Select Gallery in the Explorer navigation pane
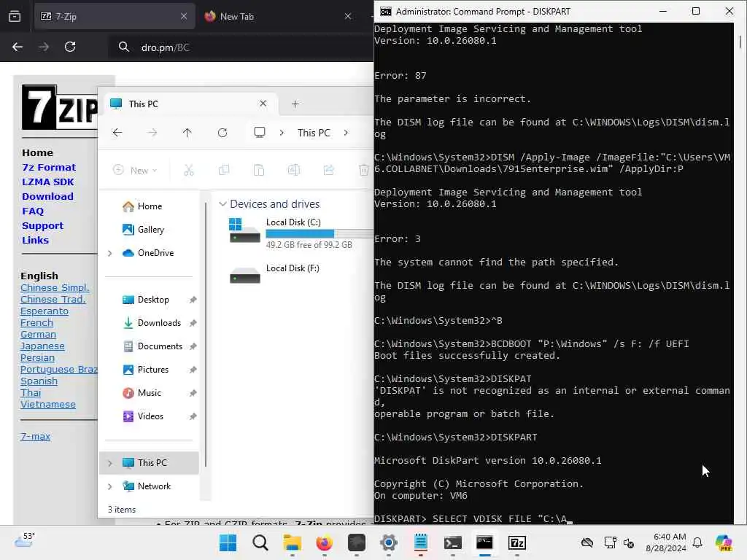 150,230
